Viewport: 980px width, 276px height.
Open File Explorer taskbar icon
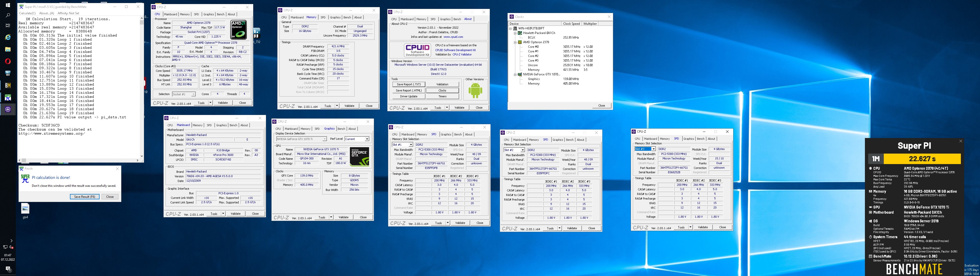click(8, 49)
